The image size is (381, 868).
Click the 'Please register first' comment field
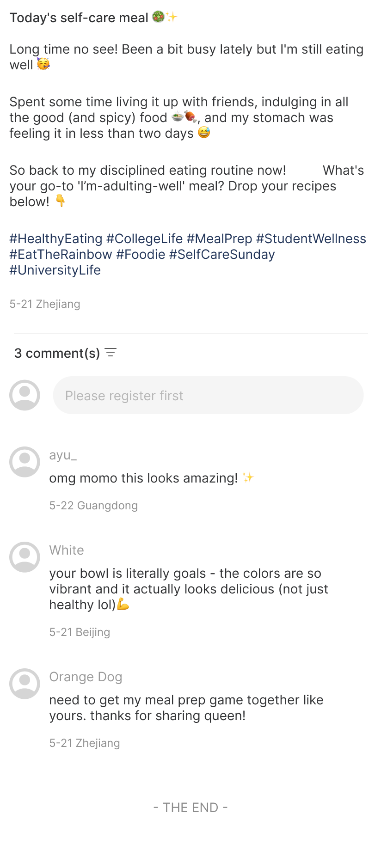point(208,395)
